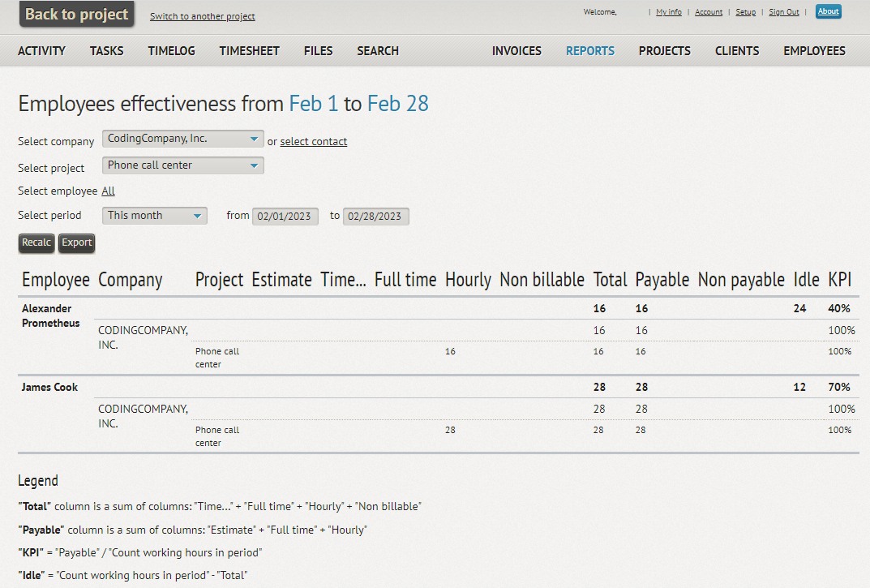
Task: Click the select contact link
Action: coord(314,142)
